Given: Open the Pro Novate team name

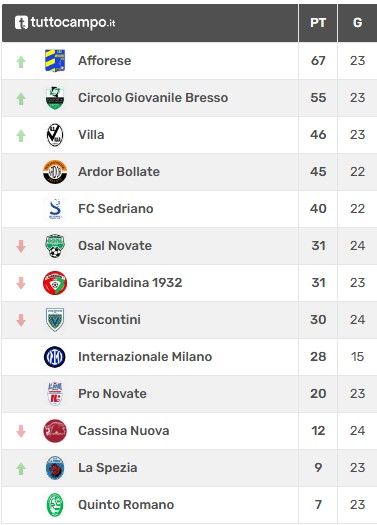Looking at the screenshot, I should (112, 394).
